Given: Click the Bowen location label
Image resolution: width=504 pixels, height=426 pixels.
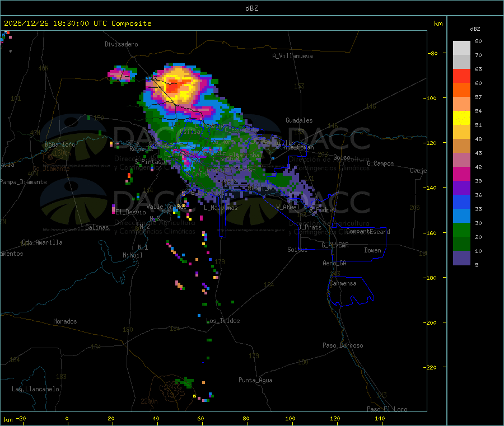Looking at the screenshot, I should [372, 250].
